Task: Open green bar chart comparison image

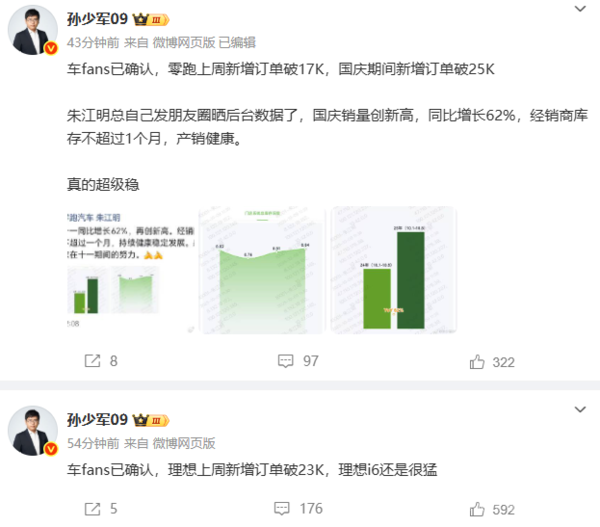Action: pyautogui.click(x=393, y=270)
